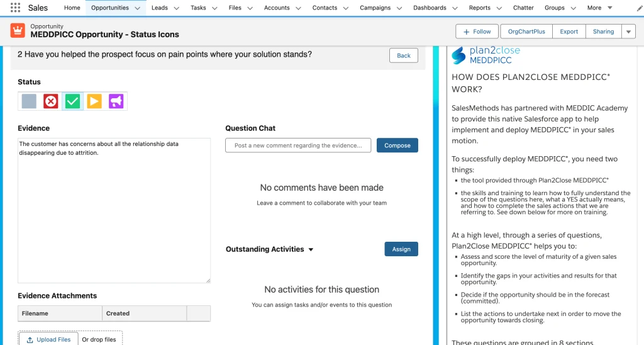Click the orange Opportunity crown icon

(18, 31)
